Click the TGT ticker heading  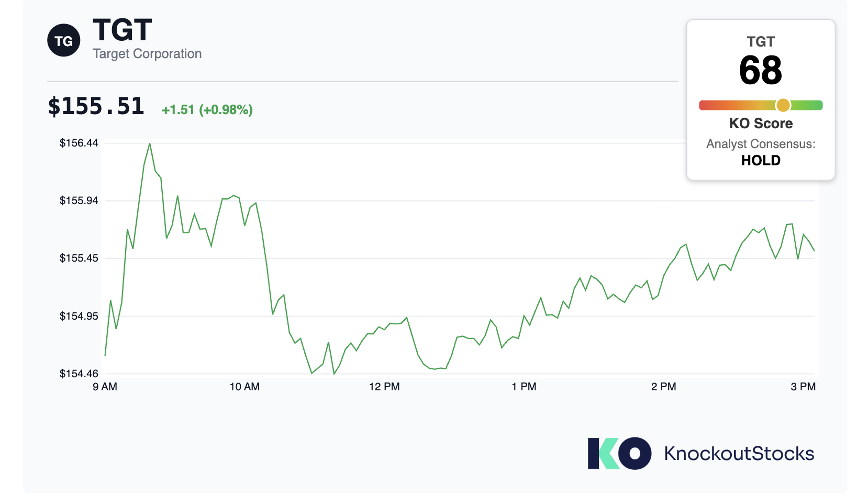[x=123, y=30]
